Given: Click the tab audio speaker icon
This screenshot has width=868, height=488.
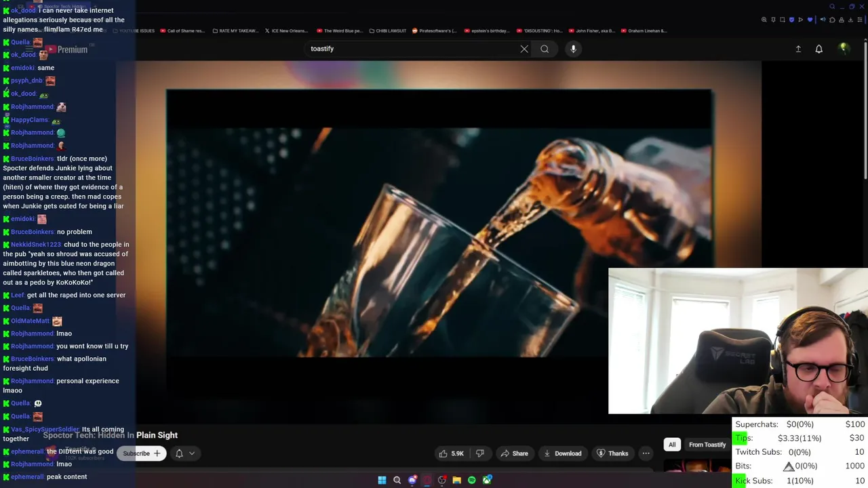Looking at the screenshot, I should (823, 20).
